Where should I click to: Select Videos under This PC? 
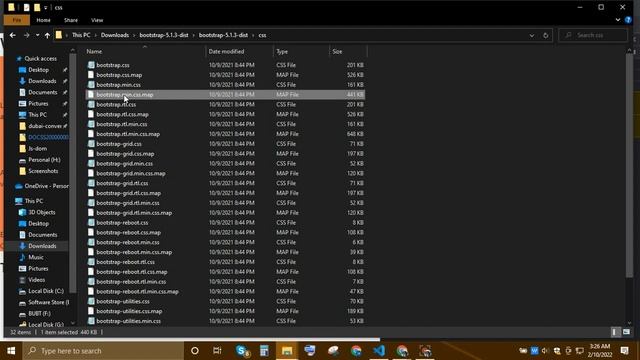click(36, 280)
